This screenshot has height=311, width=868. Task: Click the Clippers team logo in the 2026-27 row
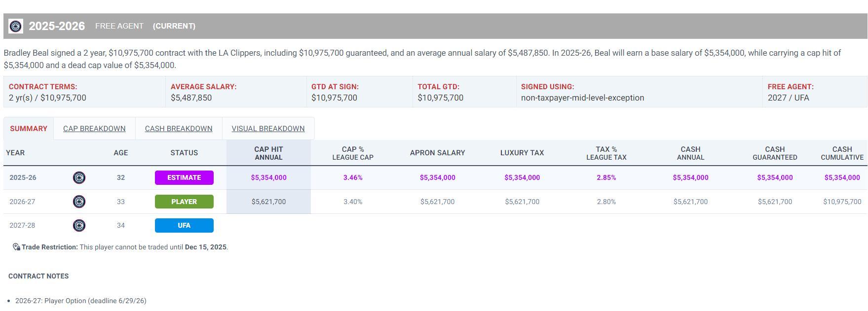pyautogui.click(x=79, y=202)
